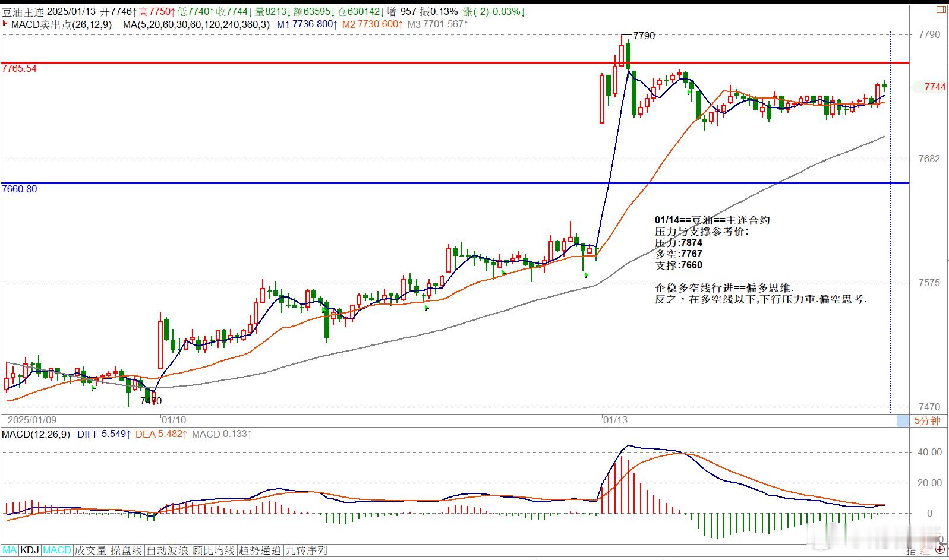
Task: Click the 01/10 date label on time axis
Action: (x=174, y=420)
